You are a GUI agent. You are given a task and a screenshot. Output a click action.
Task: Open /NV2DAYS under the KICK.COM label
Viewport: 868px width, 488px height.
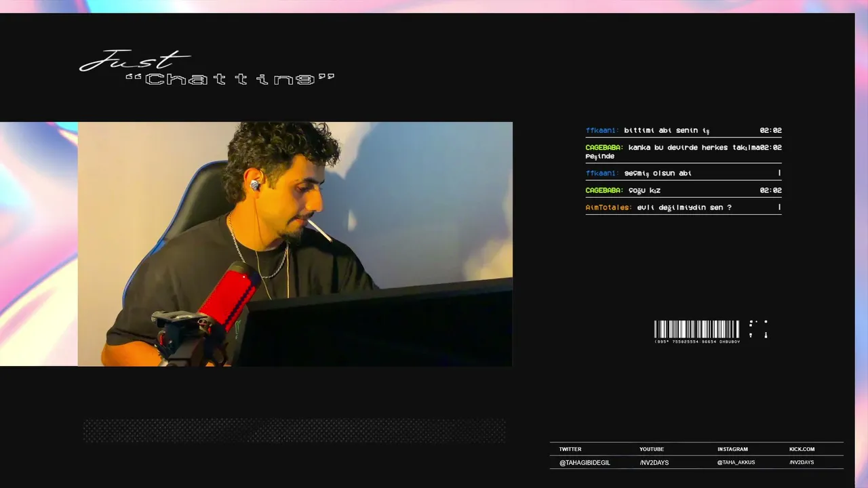802,462
